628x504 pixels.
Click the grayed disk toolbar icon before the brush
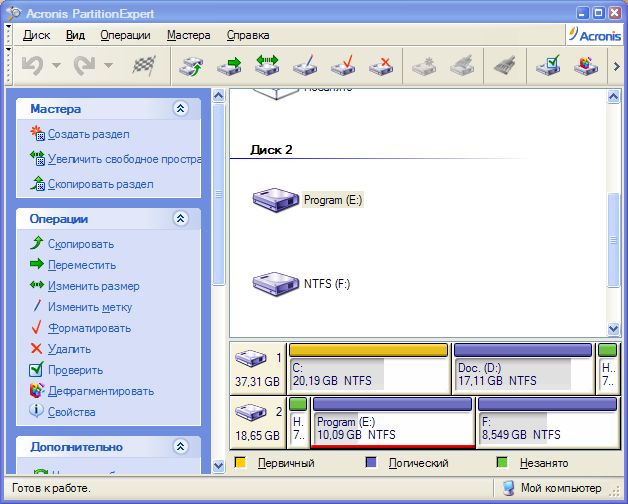click(x=462, y=66)
